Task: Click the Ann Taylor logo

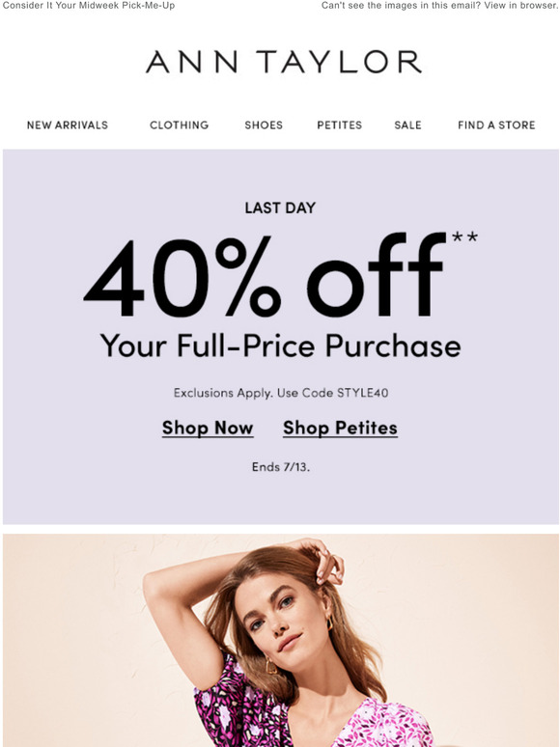Action: [x=284, y=62]
